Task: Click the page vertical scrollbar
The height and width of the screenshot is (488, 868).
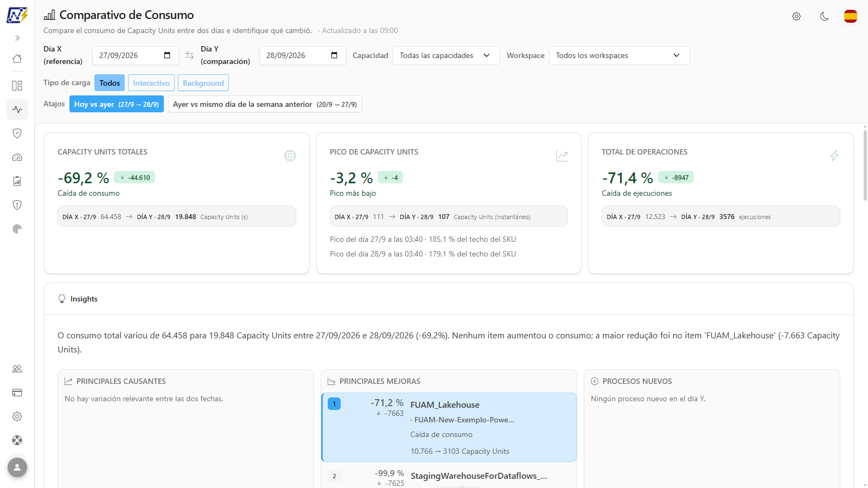Action: (865, 165)
